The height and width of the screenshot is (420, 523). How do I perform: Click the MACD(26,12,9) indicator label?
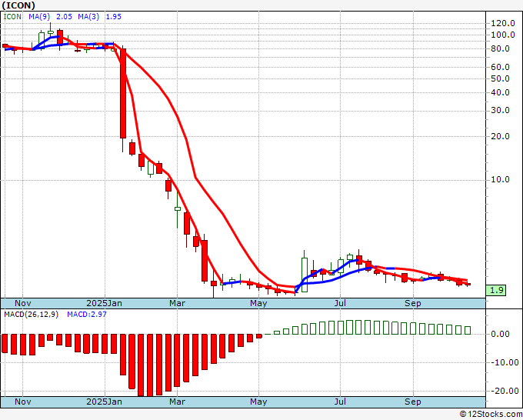pyautogui.click(x=31, y=315)
